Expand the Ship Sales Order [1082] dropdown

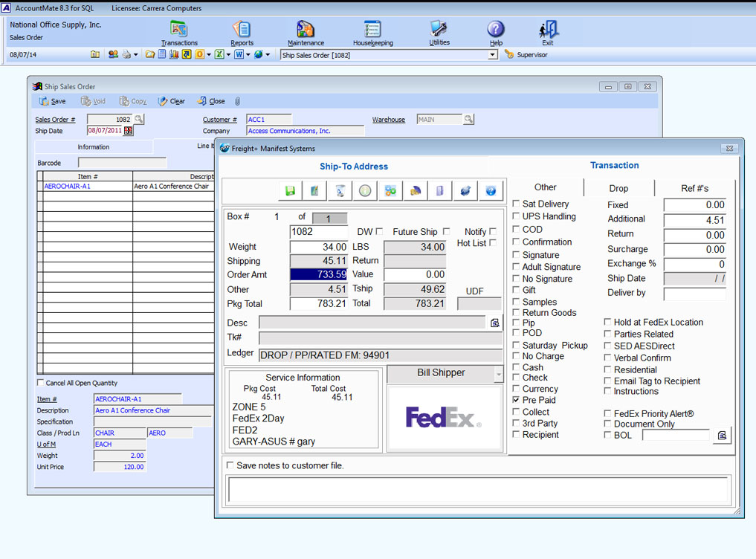492,55
